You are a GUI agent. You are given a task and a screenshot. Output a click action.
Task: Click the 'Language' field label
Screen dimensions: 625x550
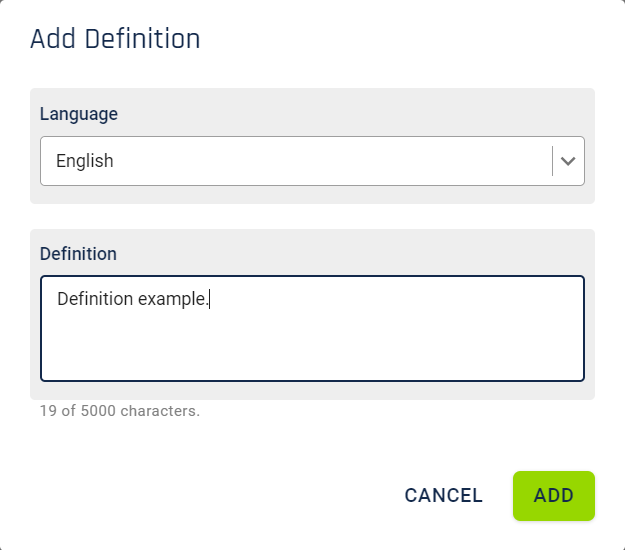(79, 114)
